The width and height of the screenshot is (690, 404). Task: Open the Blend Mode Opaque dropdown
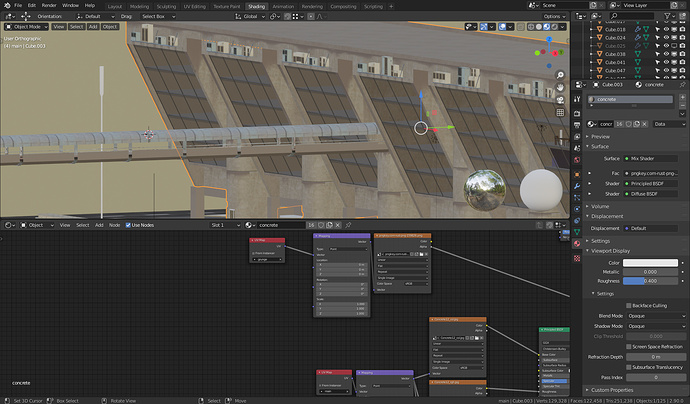coord(656,316)
